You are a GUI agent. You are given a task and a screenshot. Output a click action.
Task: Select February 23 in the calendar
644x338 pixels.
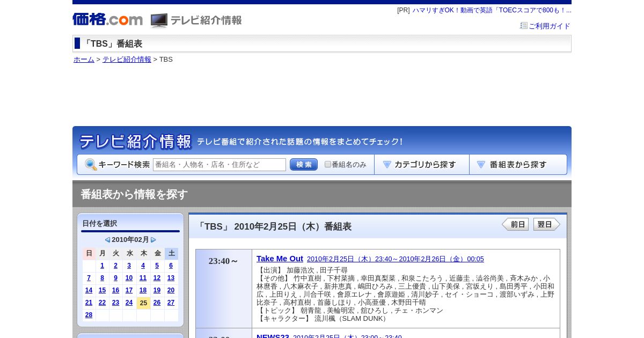(115, 303)
